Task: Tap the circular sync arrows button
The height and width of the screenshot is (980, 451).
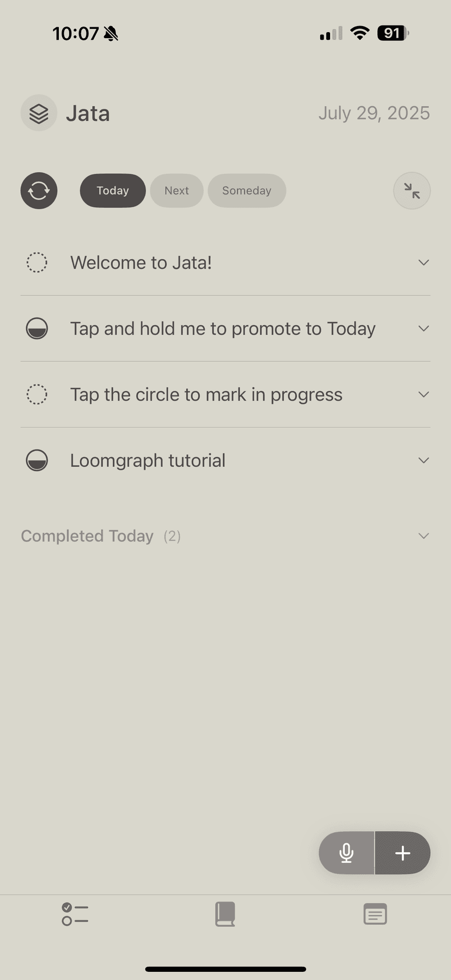Action: [x=39, y=191]
